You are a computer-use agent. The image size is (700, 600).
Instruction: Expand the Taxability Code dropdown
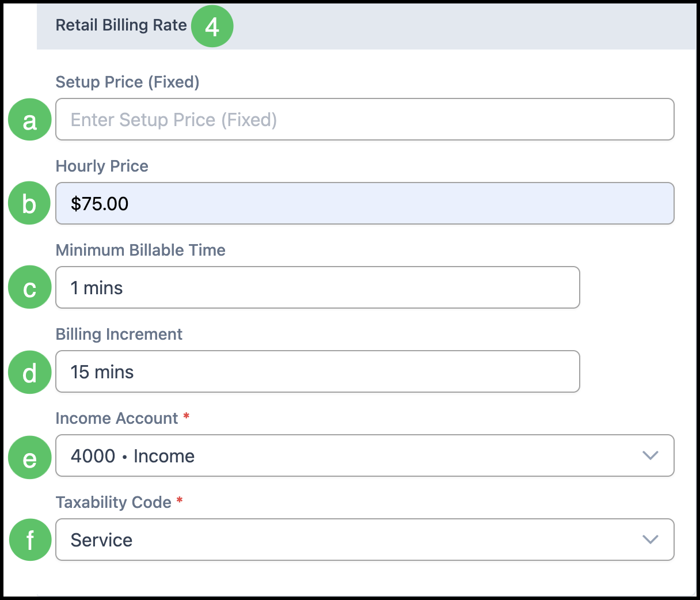tap(364, 540)
